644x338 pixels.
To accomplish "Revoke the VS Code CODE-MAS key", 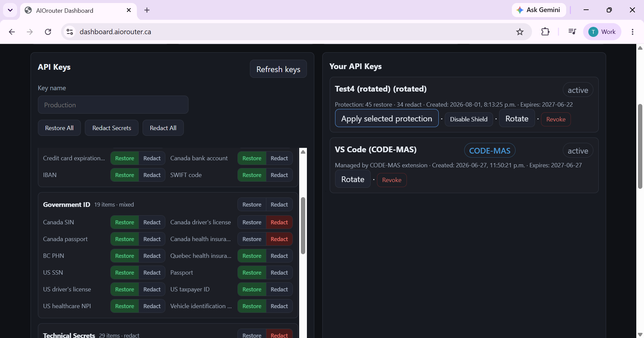I will [392, 180].
